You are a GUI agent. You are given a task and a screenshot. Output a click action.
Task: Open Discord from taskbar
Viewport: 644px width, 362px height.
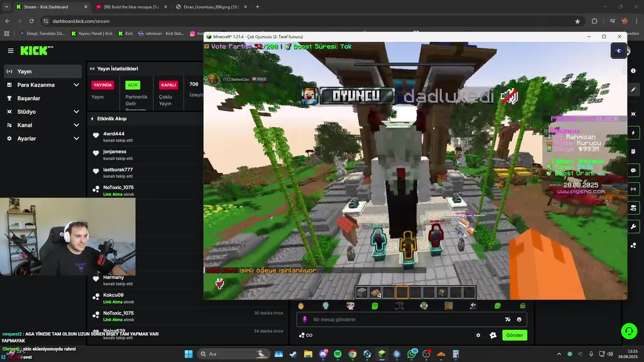(x=323, y=354)
